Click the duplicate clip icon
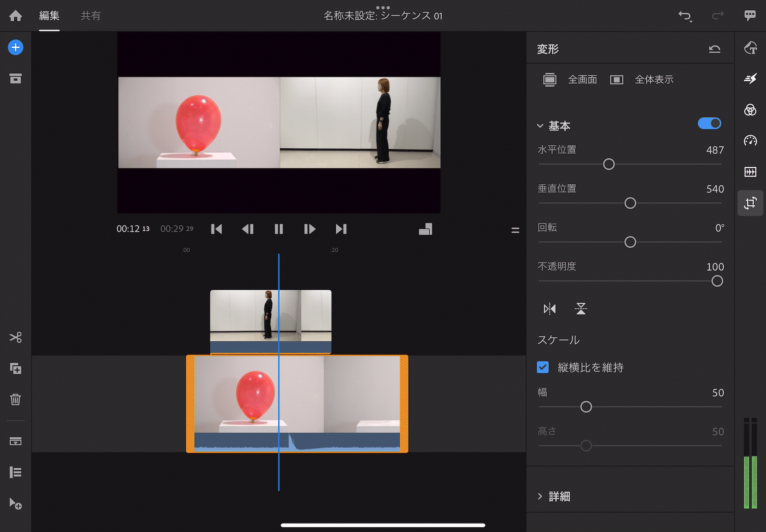Screen dimensions: 766x532 (x=16, y=368)
